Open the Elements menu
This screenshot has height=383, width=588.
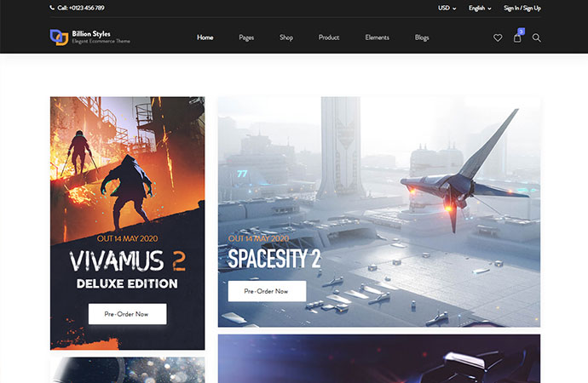(378, 37)
